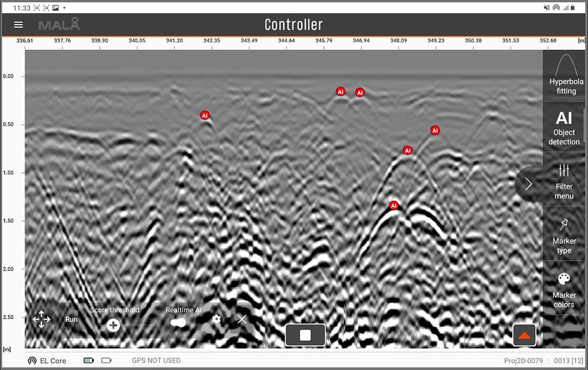Select the Hyperbola fitting tool
This screenshot has height=370, width=588.
tap(565, 75)
